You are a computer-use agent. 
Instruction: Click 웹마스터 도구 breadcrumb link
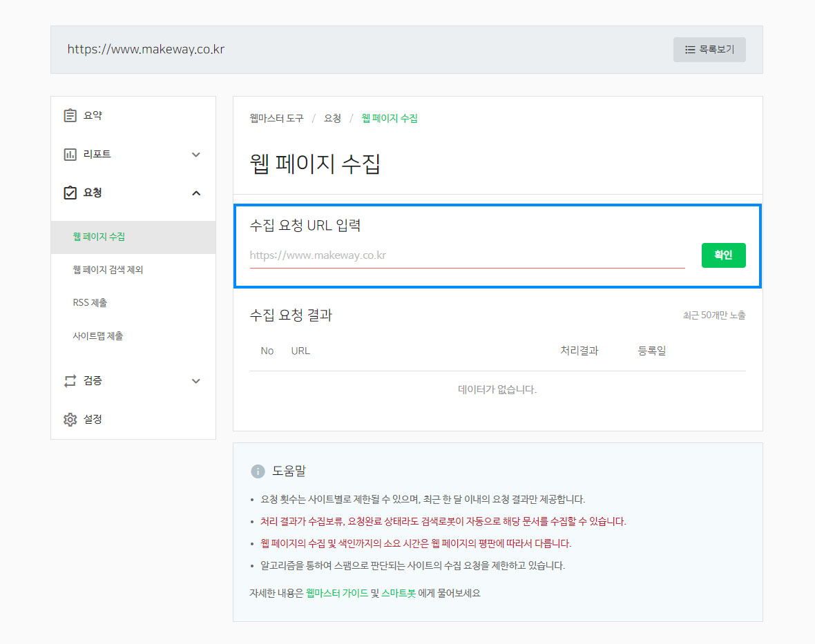(x=276, y=119)
